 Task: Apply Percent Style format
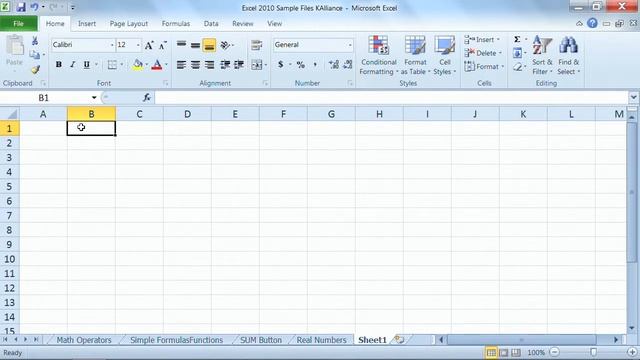point(301,64)
